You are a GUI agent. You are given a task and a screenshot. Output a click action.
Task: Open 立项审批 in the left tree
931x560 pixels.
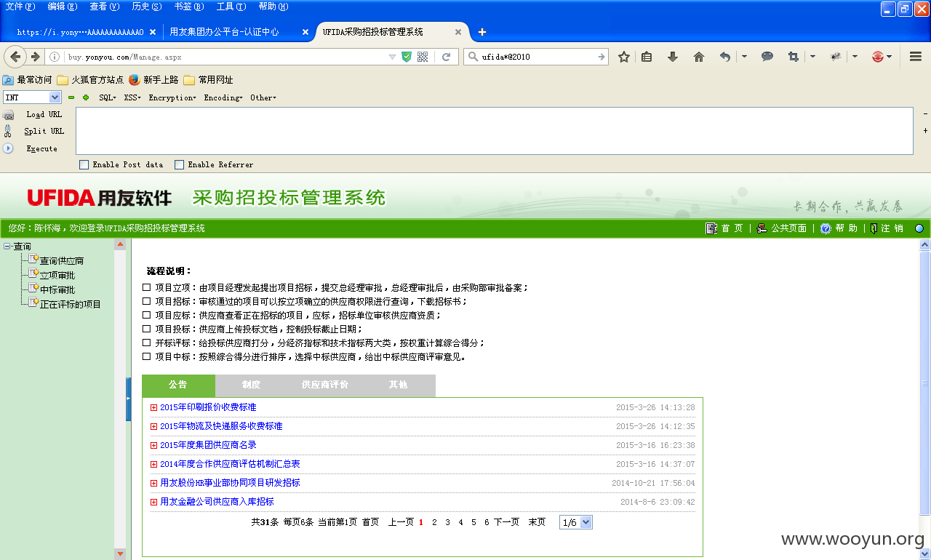(x=57, y=276)
